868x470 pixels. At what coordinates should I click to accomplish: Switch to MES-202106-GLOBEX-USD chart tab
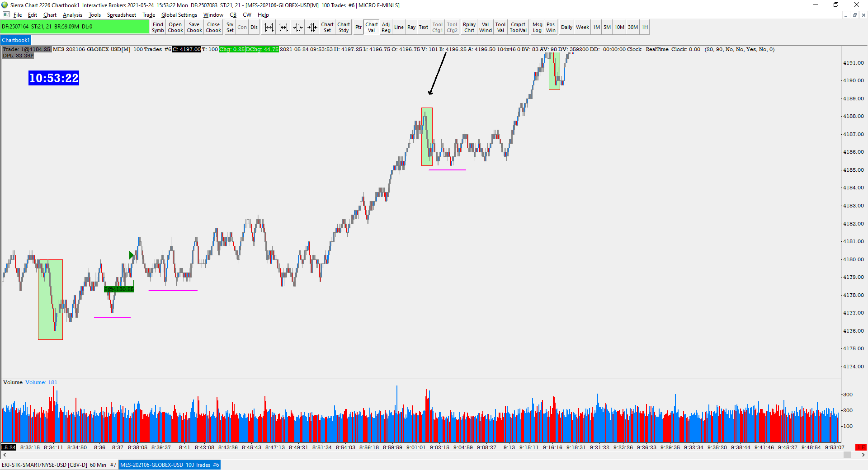click(x=170, y=465)
